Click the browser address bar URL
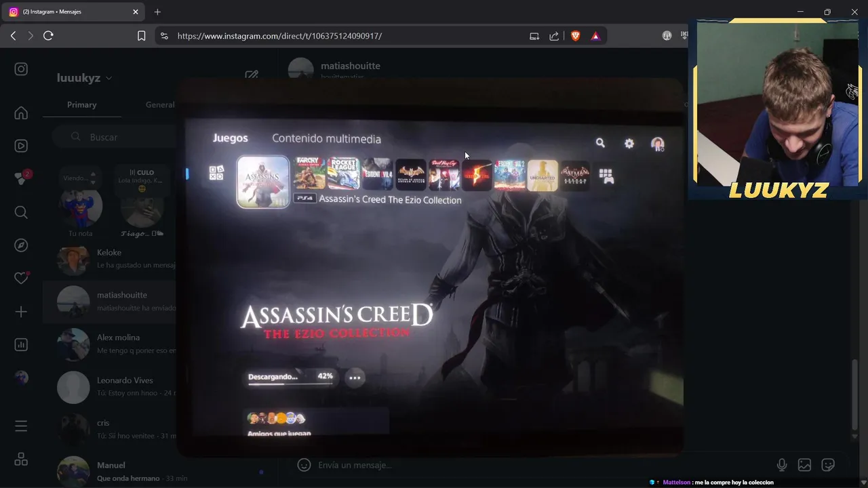This screenshot has height=488, width=868. pyautogui.click(x=279, y=36)
